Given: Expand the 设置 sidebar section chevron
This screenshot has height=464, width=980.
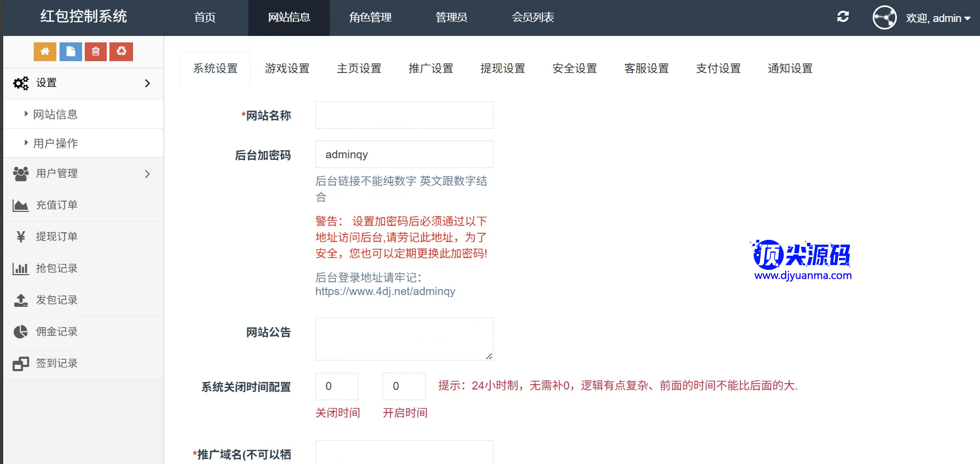Looking at the screenshot, I should 148,83.
